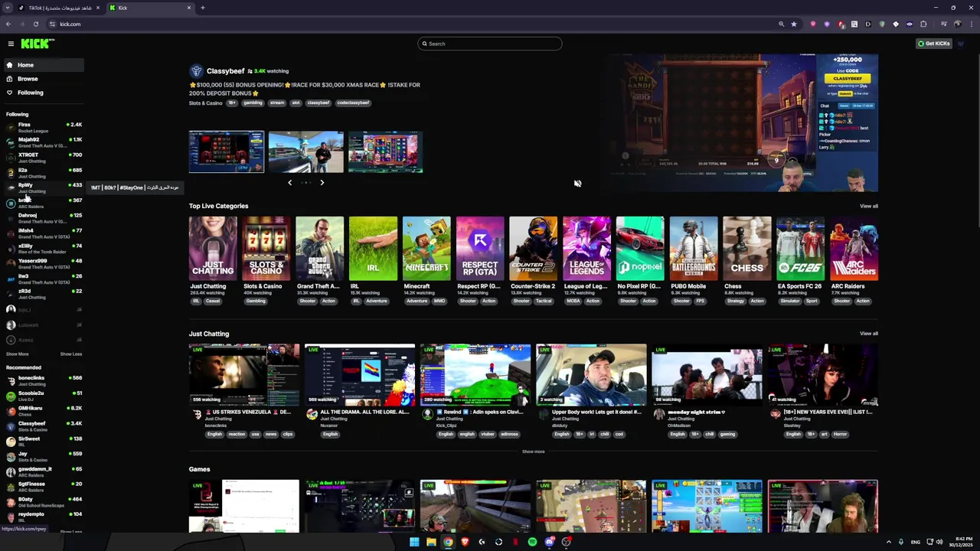Open recommended channel Scoobie2u

(42, 396)
